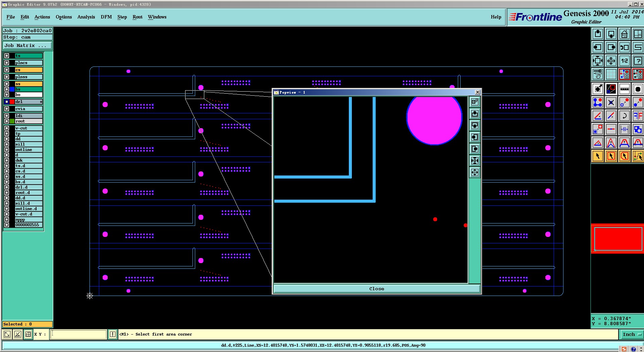Click the home view icon

625,34
